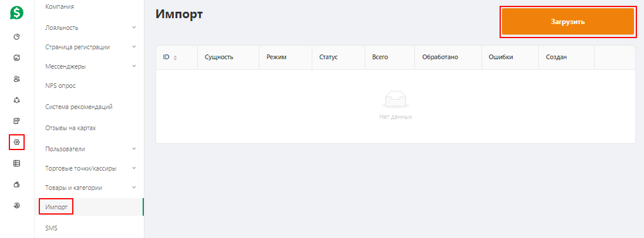Open the settings gear icon in sidebar

(x=17, y=142)
